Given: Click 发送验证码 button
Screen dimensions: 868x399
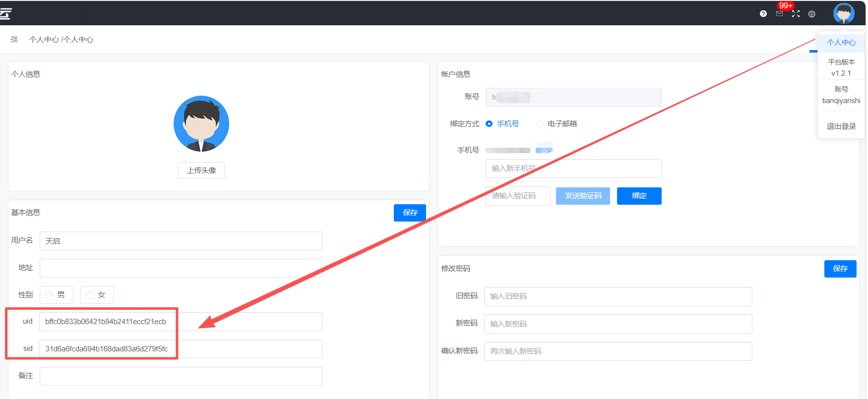Looking at the screenshot, I should [583, 196].
